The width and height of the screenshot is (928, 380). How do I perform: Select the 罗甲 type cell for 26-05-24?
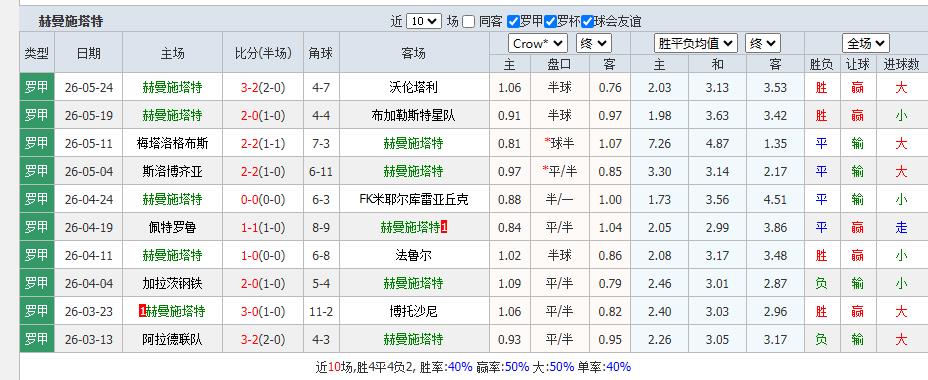tap(37, 88)
